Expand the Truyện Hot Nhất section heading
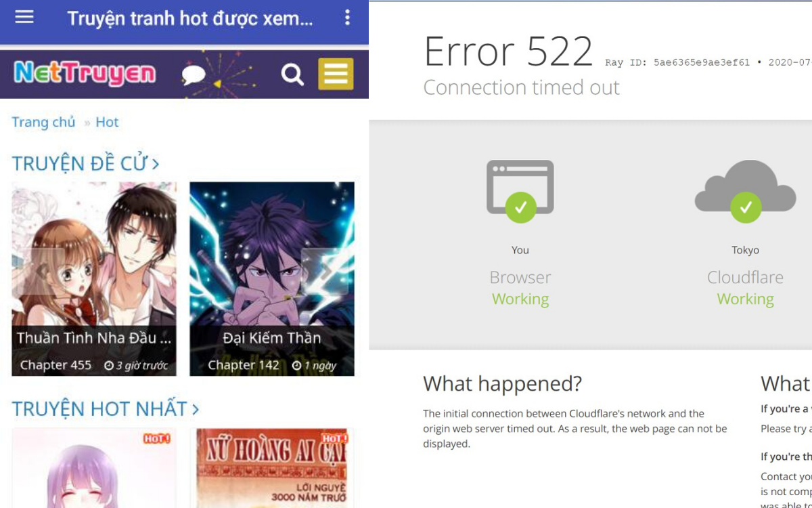This screenshot has width=812, height=508. coord(105,409)
